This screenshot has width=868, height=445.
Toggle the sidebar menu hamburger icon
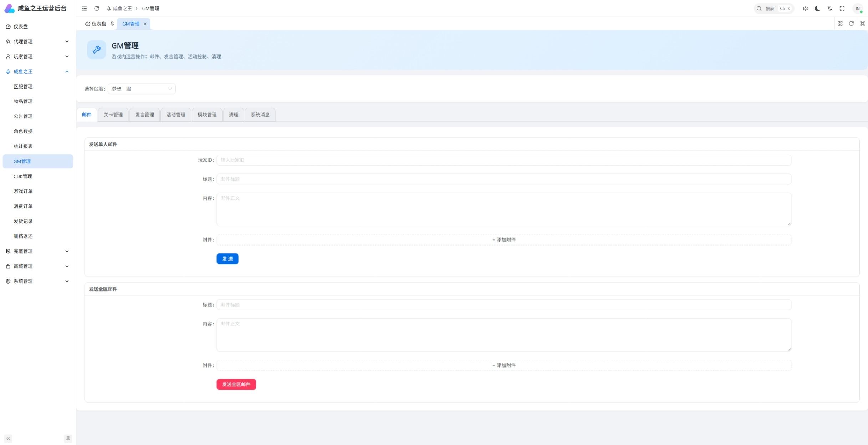click(x=84, y=9)
